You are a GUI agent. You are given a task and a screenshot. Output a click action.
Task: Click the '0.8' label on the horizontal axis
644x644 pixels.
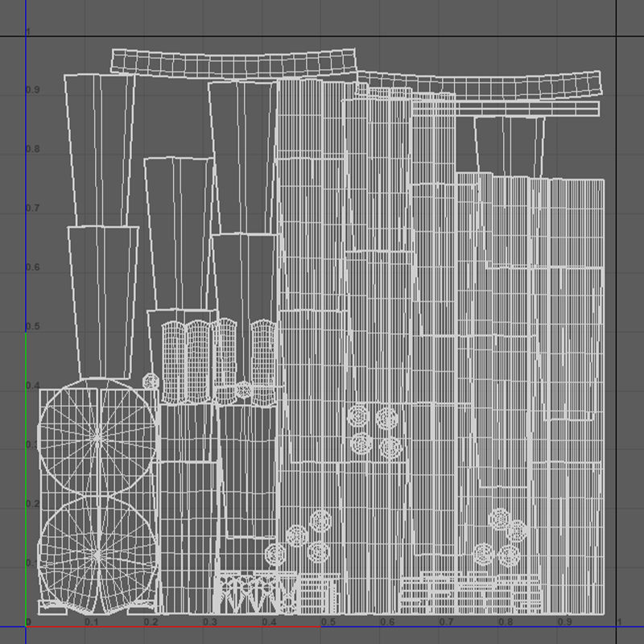(506, 621)
